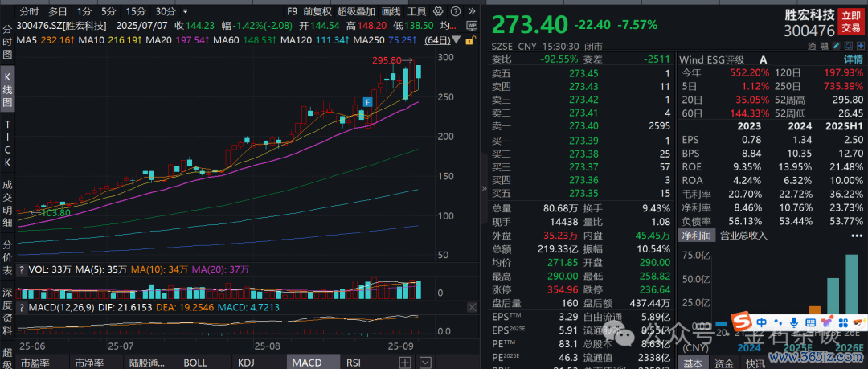Switch to 1分 chart interval
The image size is (868, 369).
coord(84,11)
